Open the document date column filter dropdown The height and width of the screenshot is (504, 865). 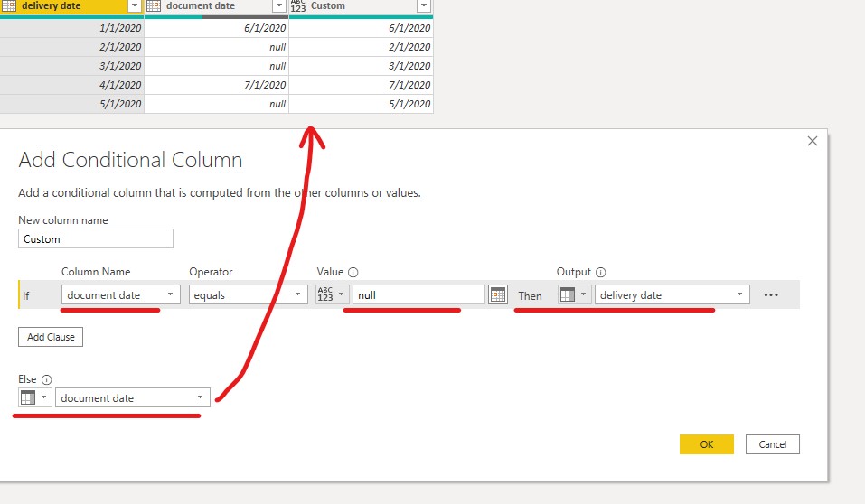pos(279,6)
